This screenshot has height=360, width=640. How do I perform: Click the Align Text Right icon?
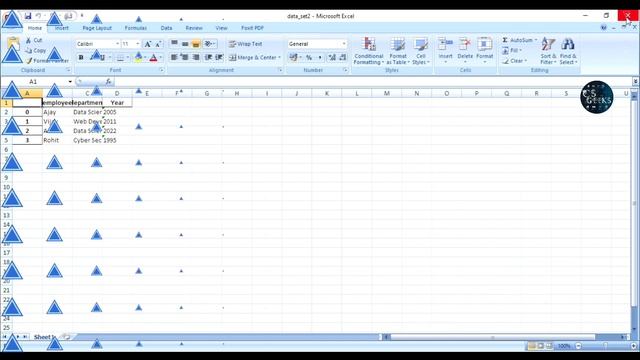coord(196,58)
